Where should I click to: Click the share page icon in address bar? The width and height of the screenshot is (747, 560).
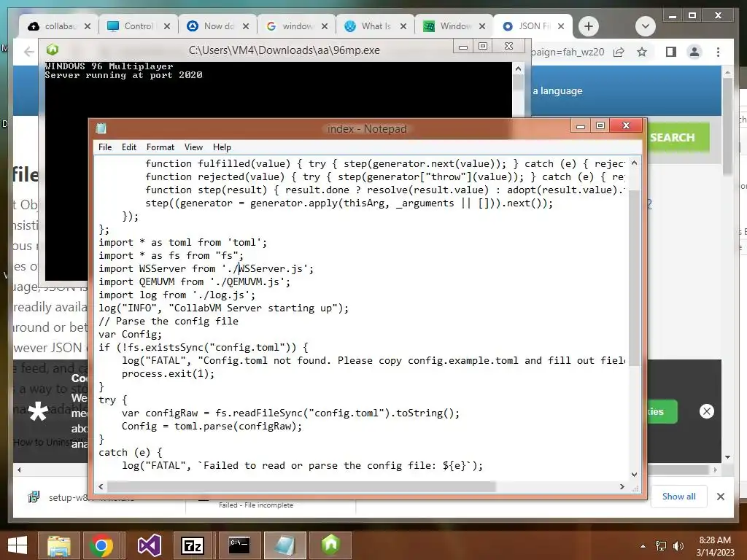click(619, 52)
